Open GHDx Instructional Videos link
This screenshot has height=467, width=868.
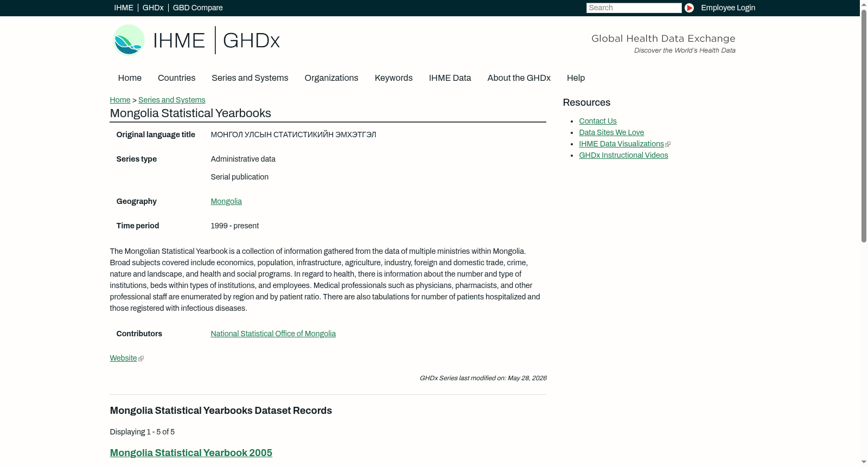[623, 155]
